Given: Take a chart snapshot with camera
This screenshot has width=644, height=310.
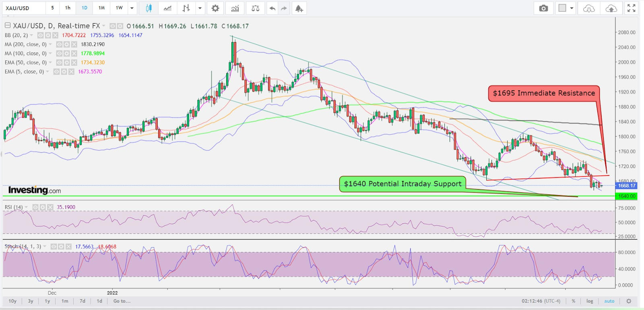Looking at the screenshot, I should (543, 8).
